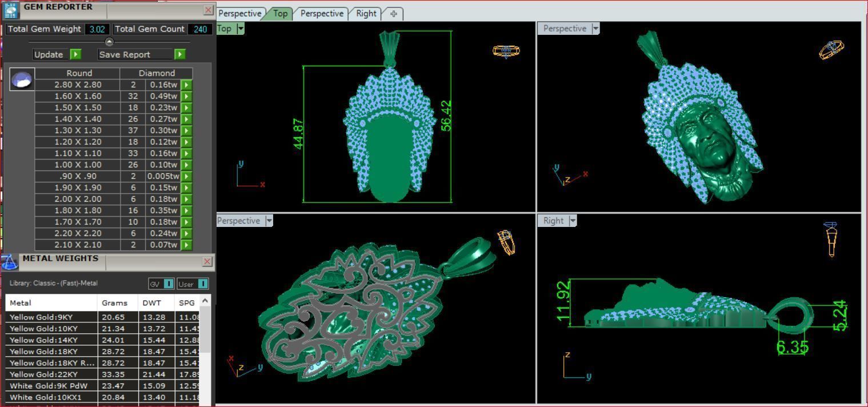Click green arrow on .90 X .90 row
The height and width of the screenshot is (407, 868).
point(186,176)
